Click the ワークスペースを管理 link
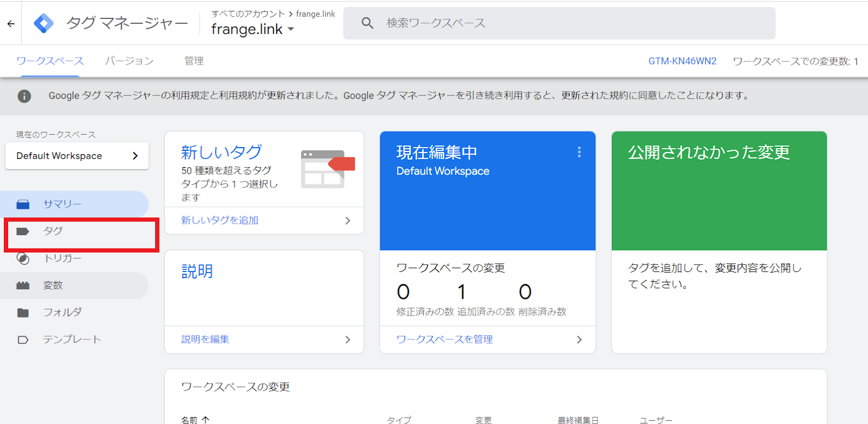 pos(445,339)
